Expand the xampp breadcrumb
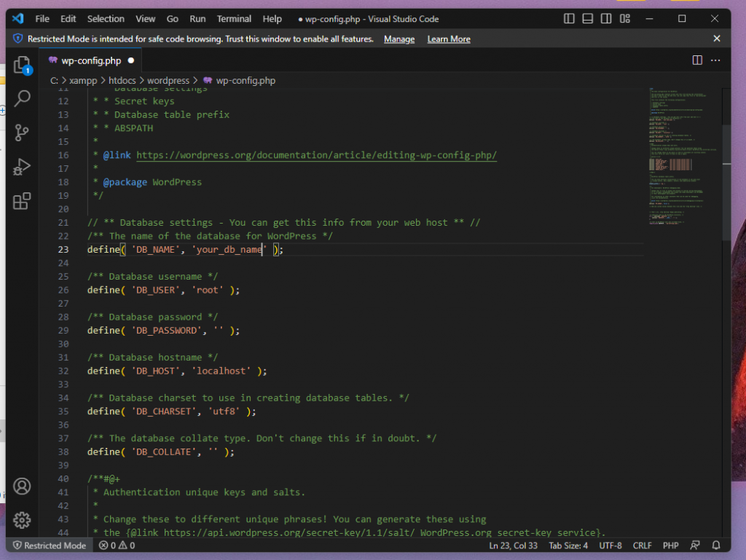746x560 pixels. coord(83,80)
